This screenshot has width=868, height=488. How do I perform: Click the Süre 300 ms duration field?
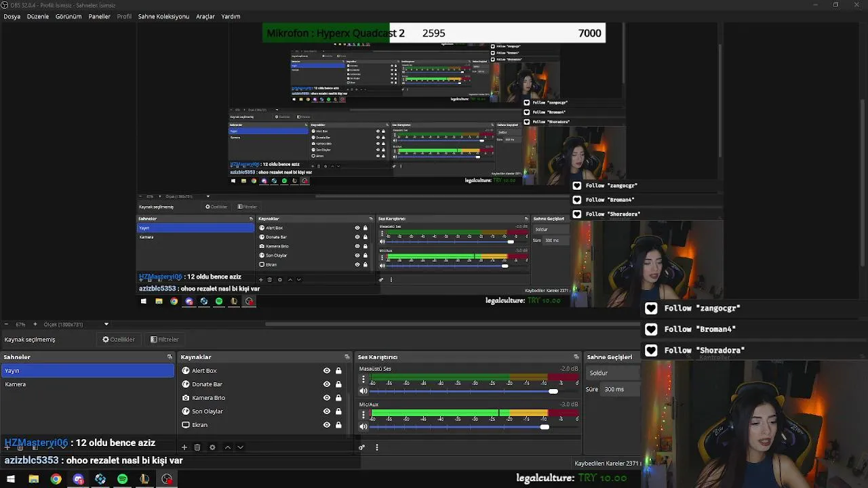pos(620,389)
